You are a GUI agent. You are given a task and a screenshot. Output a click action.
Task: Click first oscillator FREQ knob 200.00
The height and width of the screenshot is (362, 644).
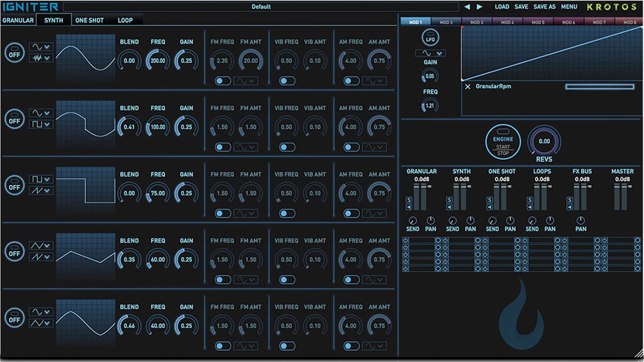point(157,61)
